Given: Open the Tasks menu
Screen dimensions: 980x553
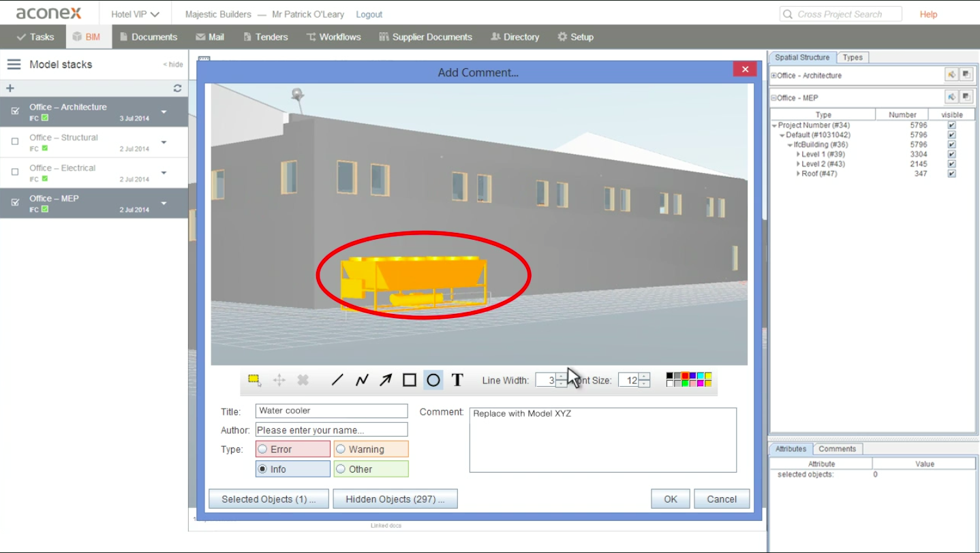Looking at the screenshot, I should click(35, 37).
